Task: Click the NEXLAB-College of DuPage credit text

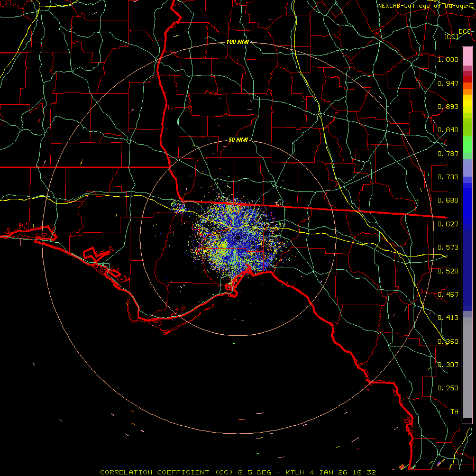Action: tap(426, 6)
